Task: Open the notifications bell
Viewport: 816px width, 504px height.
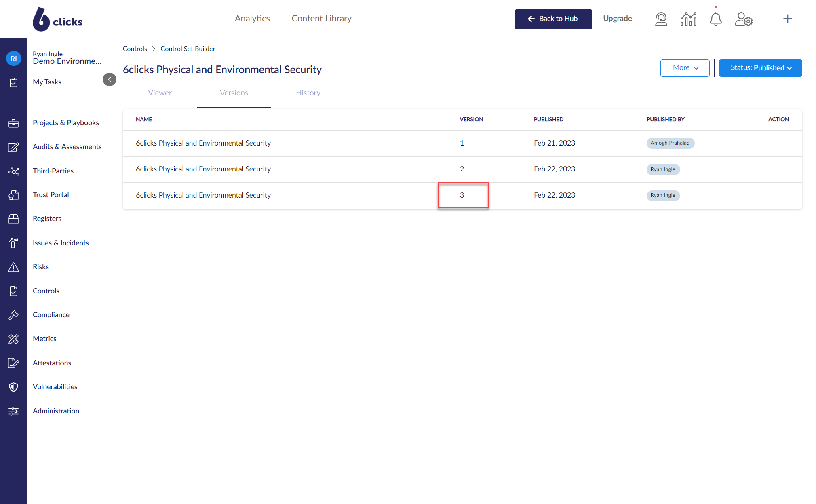Action: click(x=715, y=19)
